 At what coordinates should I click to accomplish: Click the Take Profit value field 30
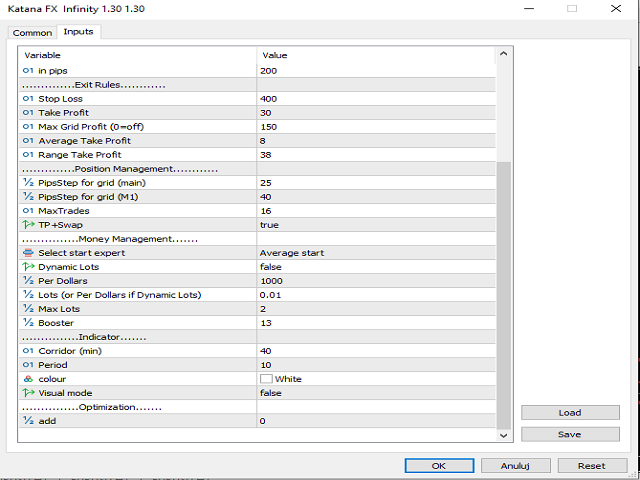pos(376,113)
